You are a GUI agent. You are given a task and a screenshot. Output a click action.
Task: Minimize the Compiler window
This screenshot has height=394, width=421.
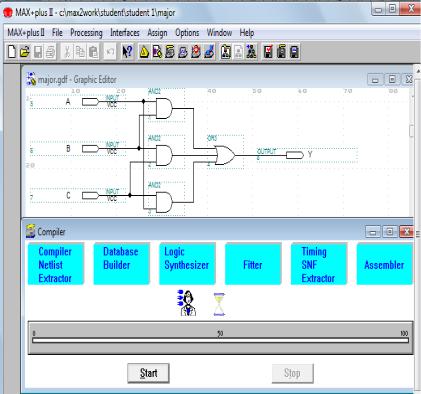coord(373,232)
